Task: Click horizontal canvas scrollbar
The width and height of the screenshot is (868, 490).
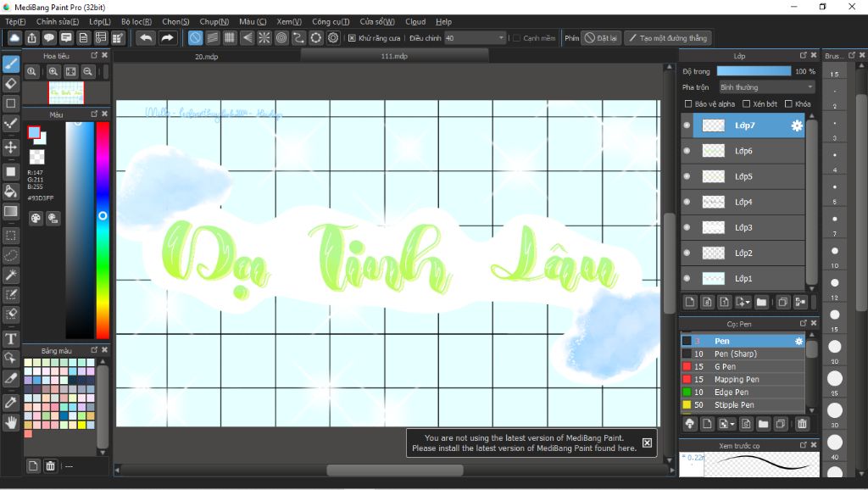Action: point(395,470)
